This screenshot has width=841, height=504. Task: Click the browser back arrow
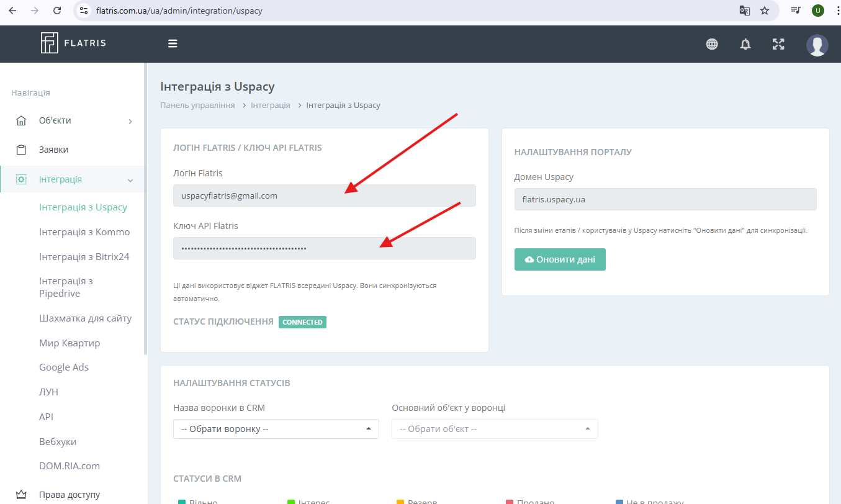(12, 11)
